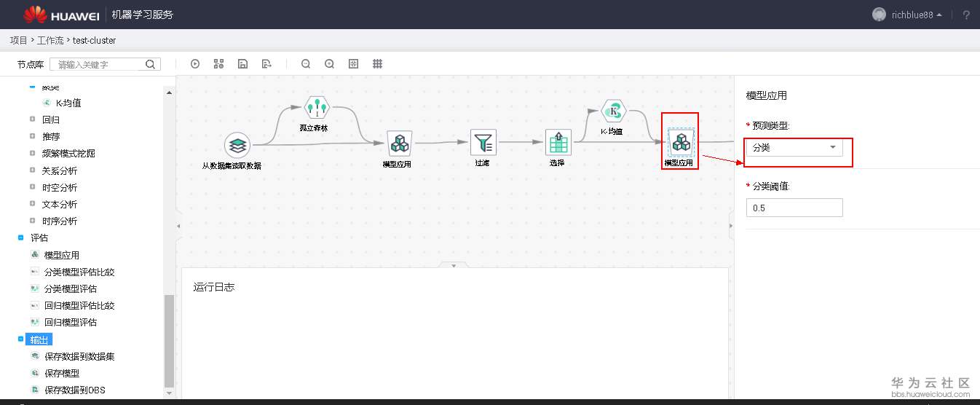Click the 保存模型 node icon in library
Image resolution: width=980 pixels, height=405 pixels.
pyautogui.click(x=35, y=373)
